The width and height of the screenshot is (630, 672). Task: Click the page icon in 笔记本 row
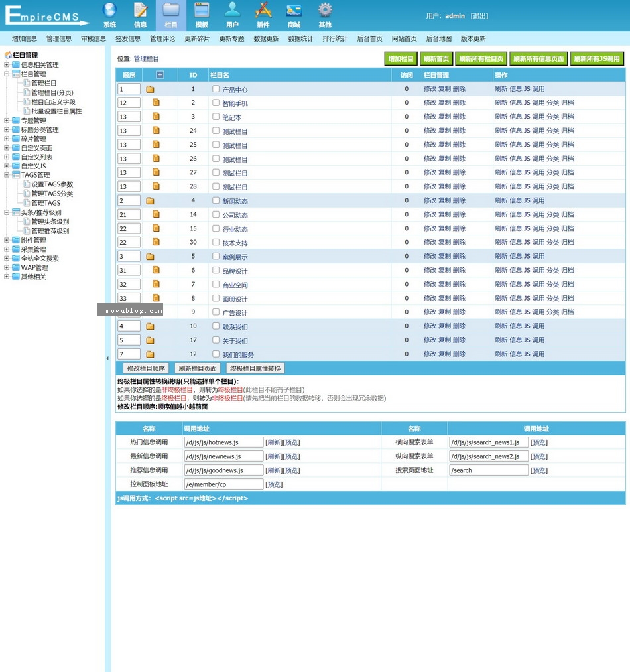point(156,116)
